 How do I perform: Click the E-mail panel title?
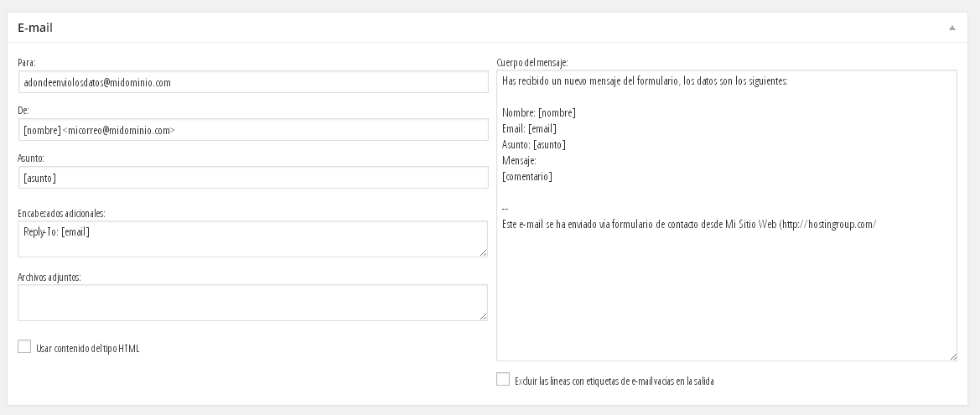[35, 28]
